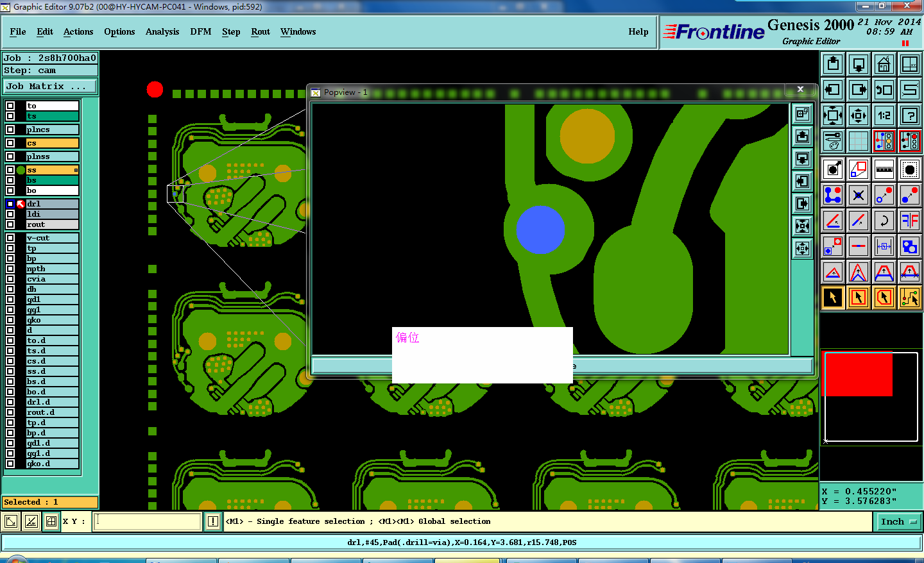924x563 pixels.
Task: Click the red traffic-light snap icon
Action: (x=910, y=141)
